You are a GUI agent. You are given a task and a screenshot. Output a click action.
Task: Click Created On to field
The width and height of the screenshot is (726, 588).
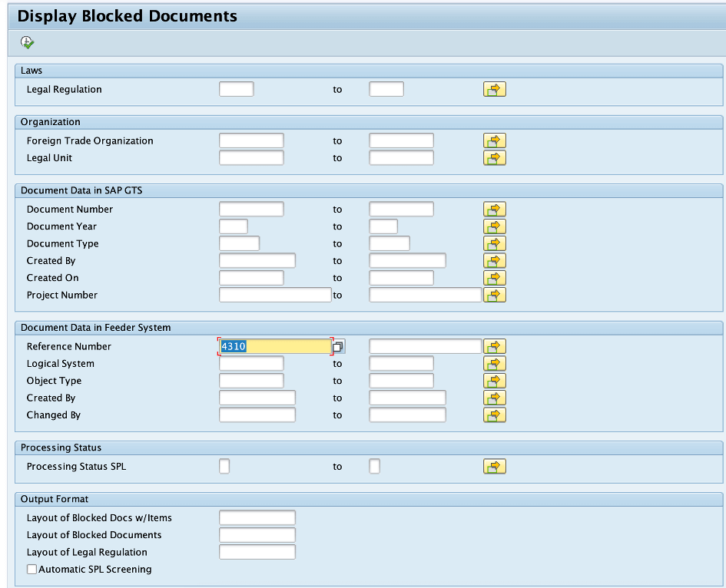402,278
